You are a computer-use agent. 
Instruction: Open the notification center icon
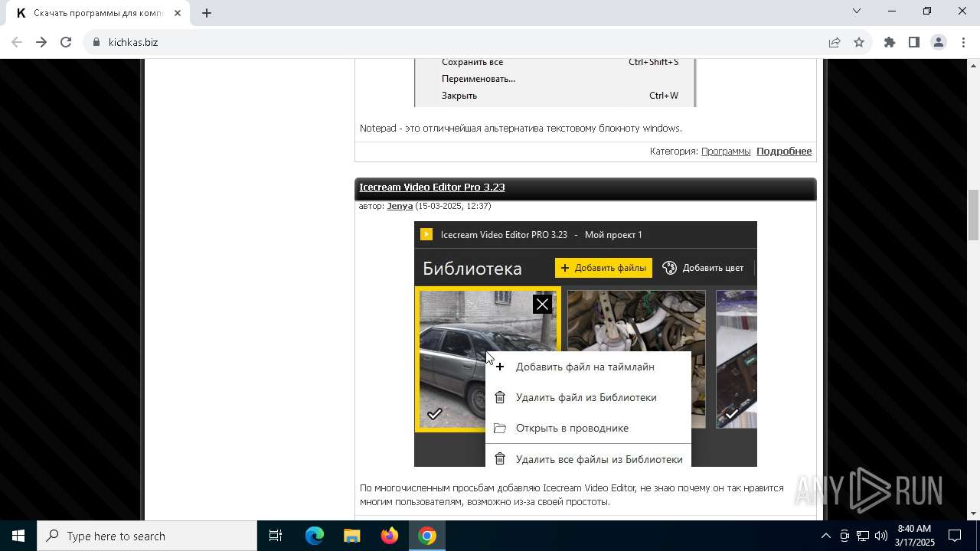pyautogui.click(x=955, y=536)
